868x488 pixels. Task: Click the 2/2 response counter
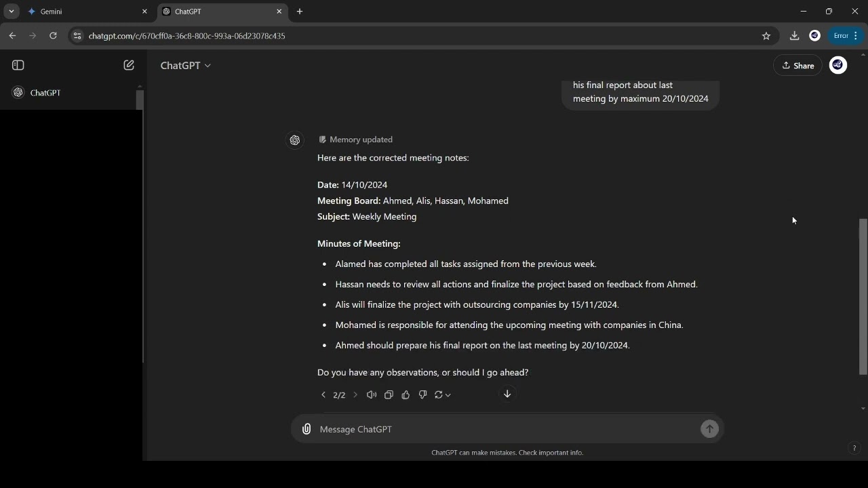[x=339, y=395]
